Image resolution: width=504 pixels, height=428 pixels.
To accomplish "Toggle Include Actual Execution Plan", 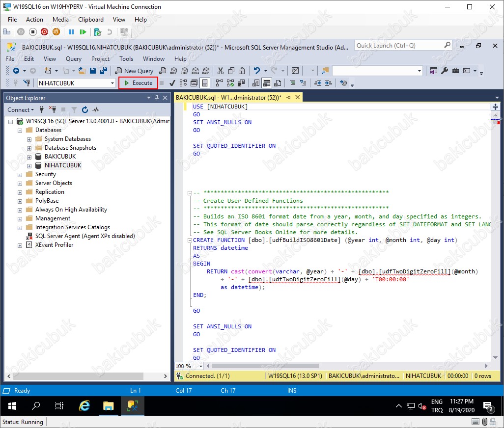I will click(220, 83).
